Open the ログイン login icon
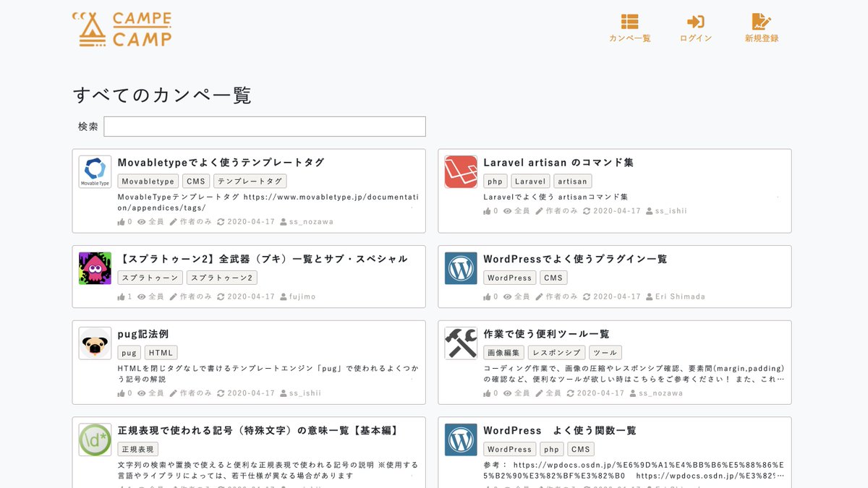The image size is (868, 488). coord(696,22)
